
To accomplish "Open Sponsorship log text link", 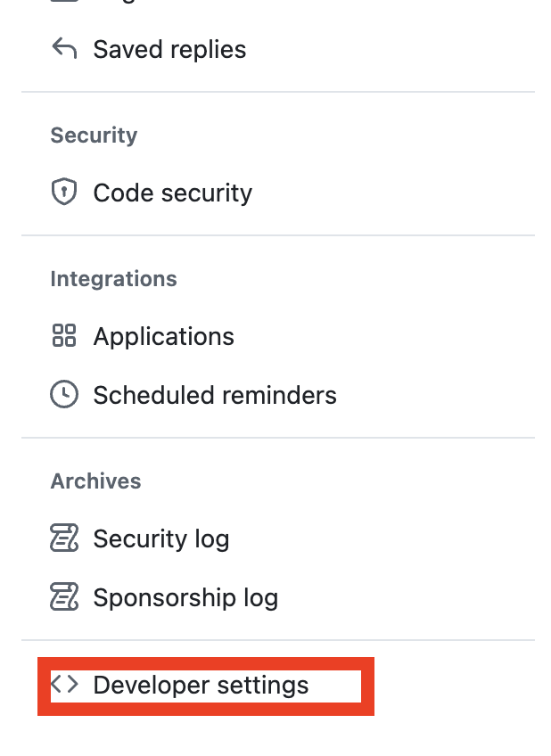I will point(185,597).
